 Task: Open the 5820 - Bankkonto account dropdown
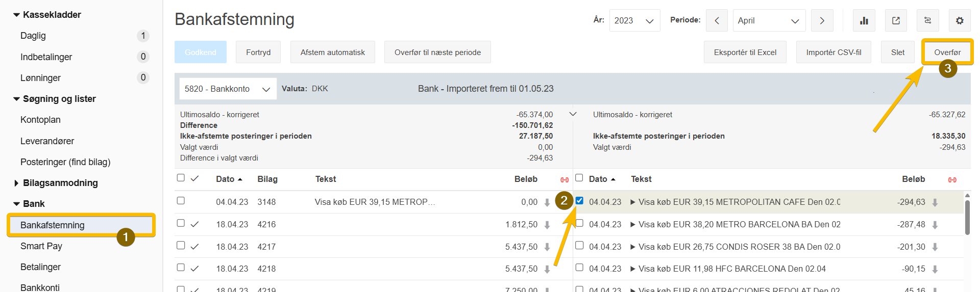click(x=227, y=89)
